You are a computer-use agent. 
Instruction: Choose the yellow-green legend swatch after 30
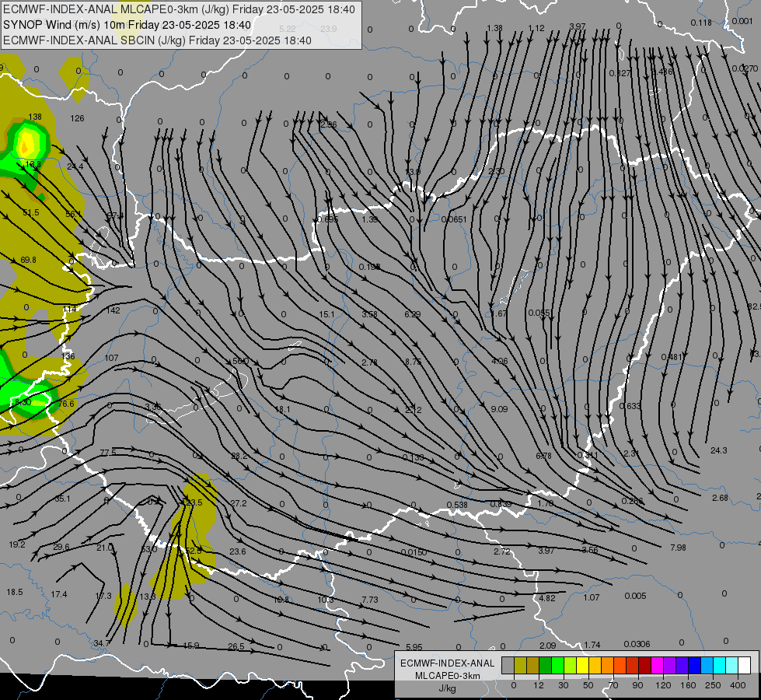pyautogui.click(x=571, y=666)
